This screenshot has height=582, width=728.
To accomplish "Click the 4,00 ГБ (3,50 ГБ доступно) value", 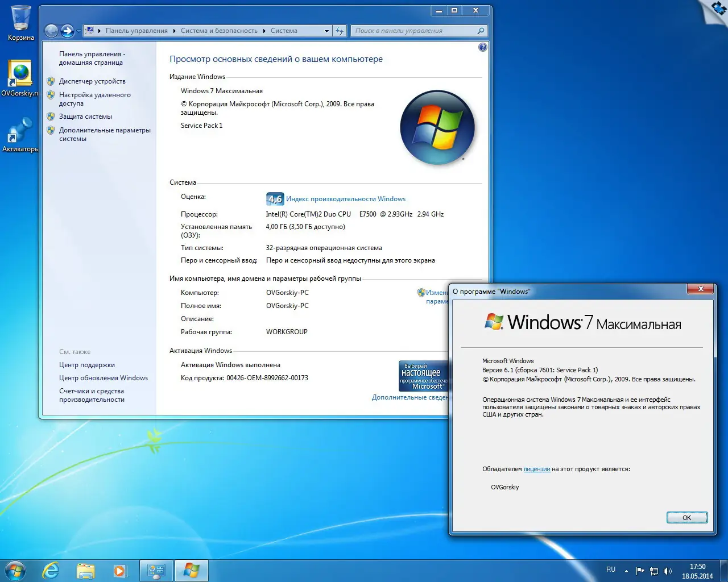I will click(305, 227).
